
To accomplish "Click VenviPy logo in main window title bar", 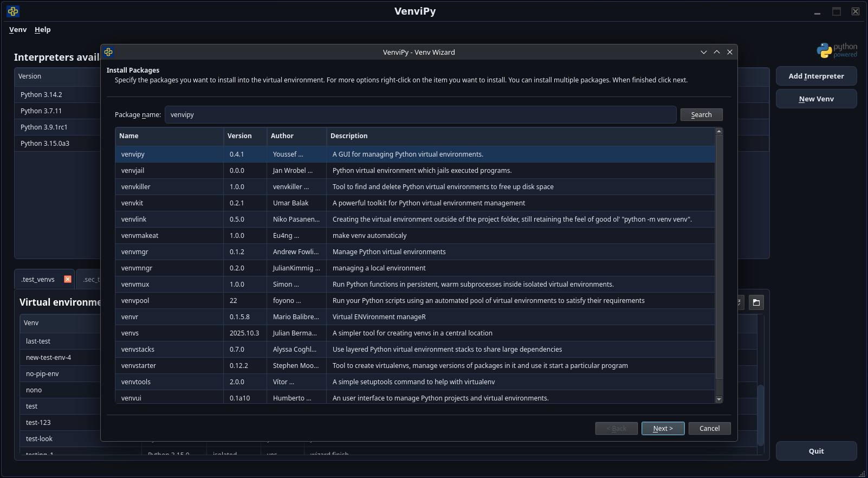I will point(13,11).
